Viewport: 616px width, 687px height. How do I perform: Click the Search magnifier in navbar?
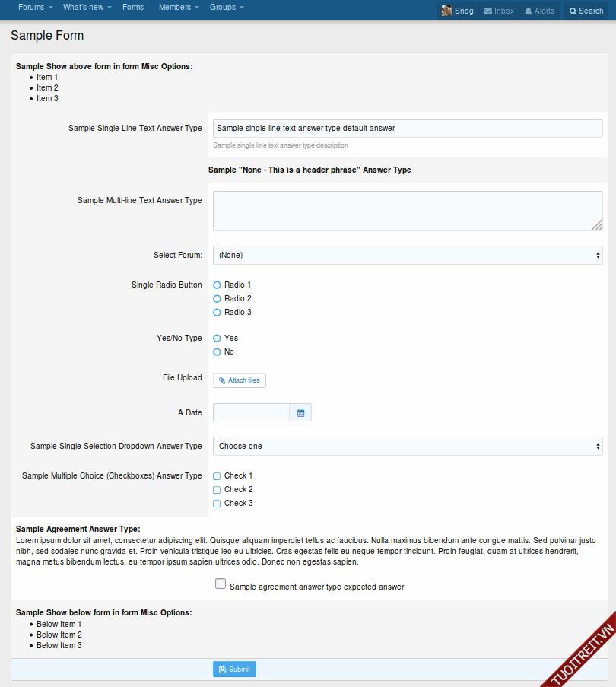573,11
